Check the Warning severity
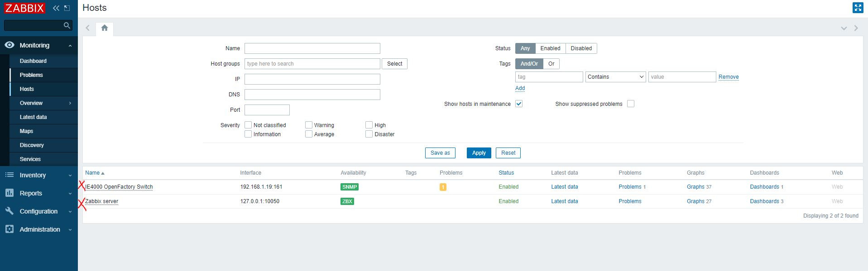Image resolution: width=868 pixels, height=271 pixels. 309,125
